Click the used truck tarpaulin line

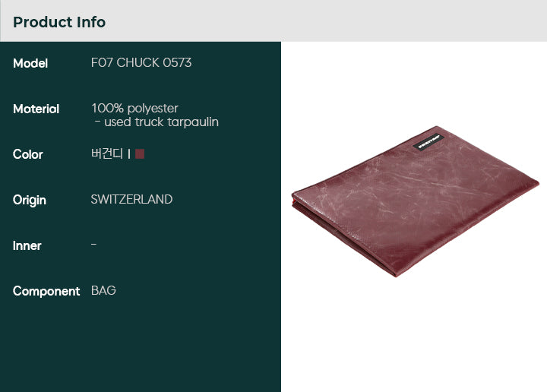(157, 122)
